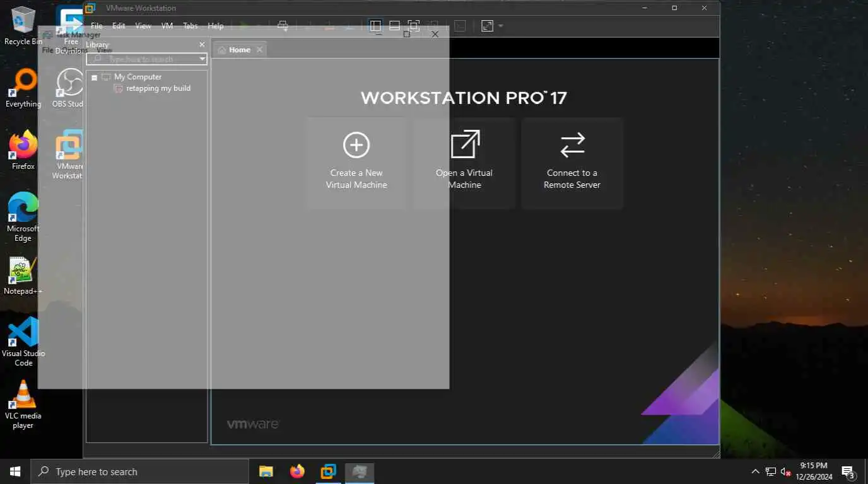Open the View menu in VMware
The image size is (868, 484).
143,26
